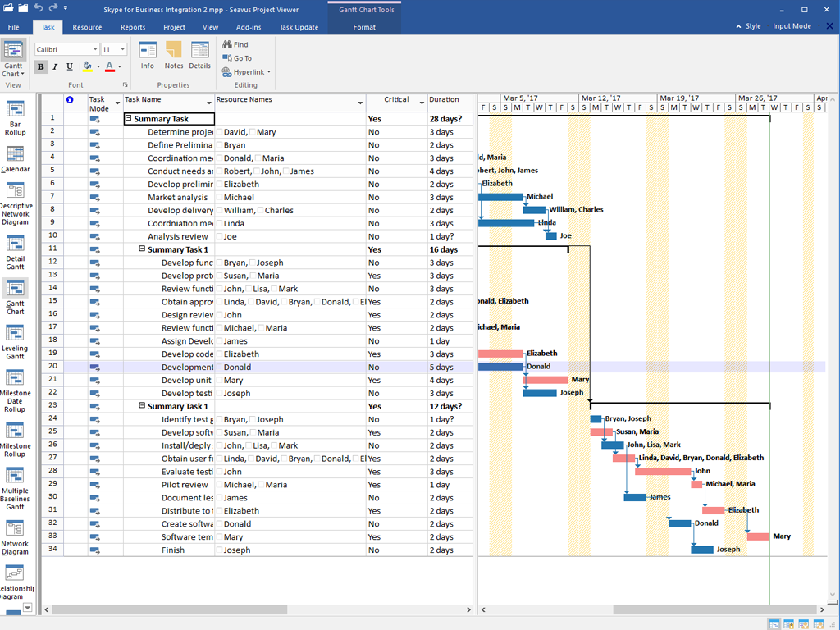Switch to the Resource ribbon tab
This screenshot has width=840, height=630.
click(x=87, y=26)
